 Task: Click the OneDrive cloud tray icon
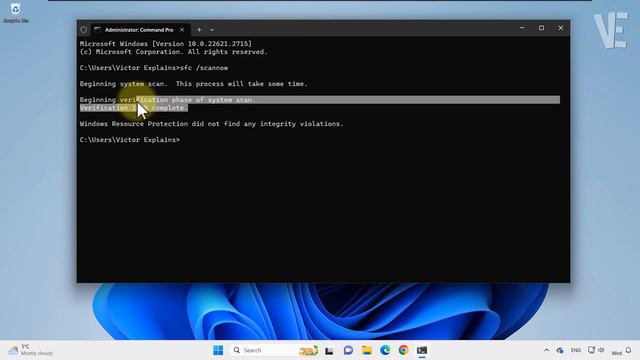tap(560, 350)
